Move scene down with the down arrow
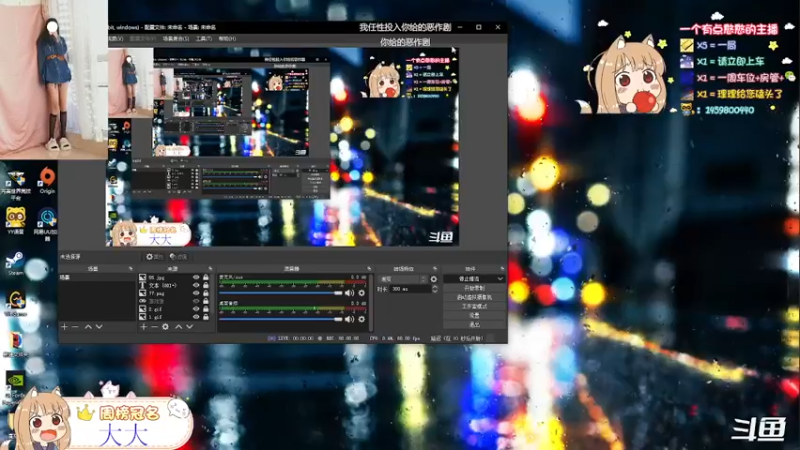 point(99,327)
